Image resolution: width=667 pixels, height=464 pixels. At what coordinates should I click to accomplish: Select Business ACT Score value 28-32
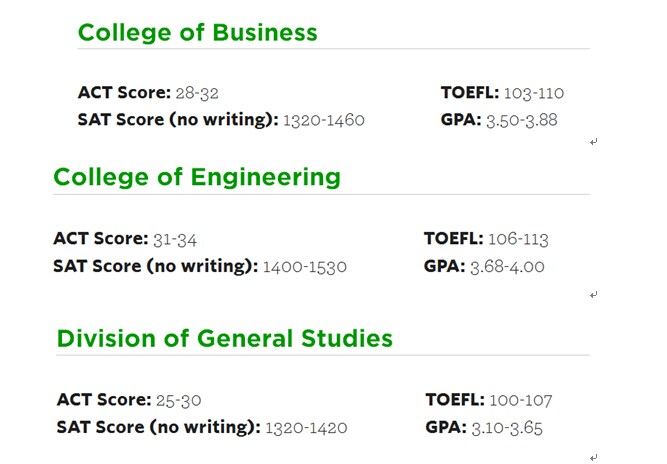pyautogui.click(x=197, y=93)
